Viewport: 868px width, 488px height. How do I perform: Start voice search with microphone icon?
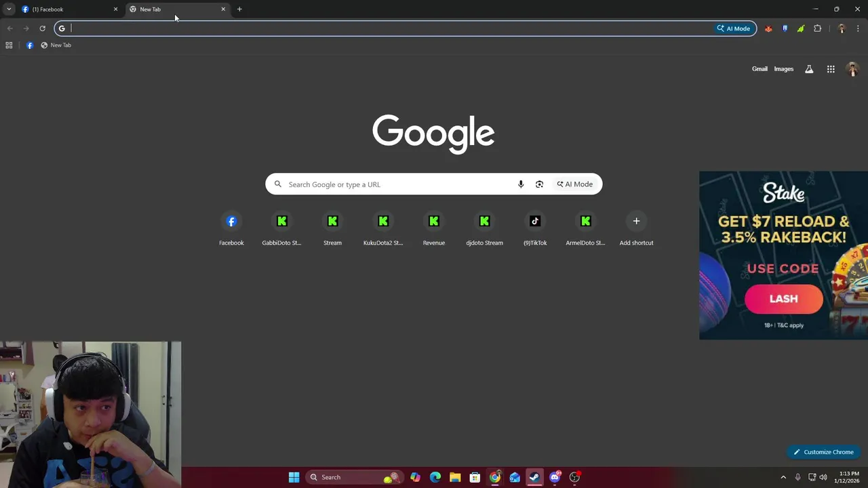pos(521,184)
